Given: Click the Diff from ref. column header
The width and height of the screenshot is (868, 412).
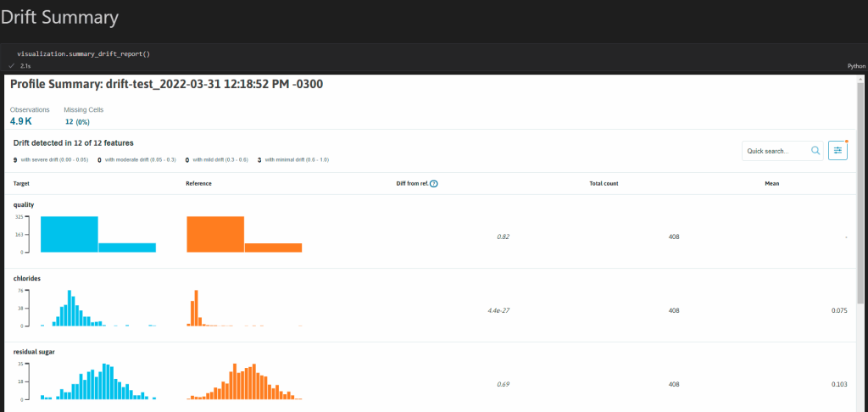Looking at the screenshot, I should point(412,183).
